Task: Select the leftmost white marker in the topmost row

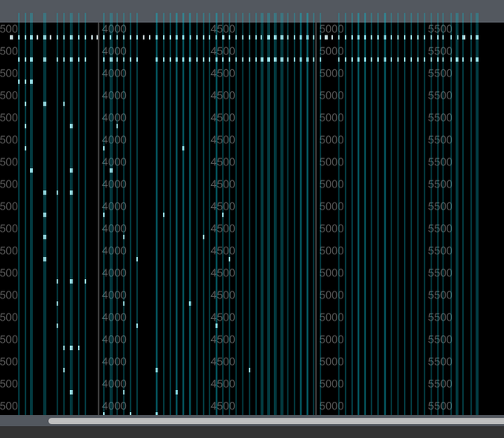Action: point(12,37)
